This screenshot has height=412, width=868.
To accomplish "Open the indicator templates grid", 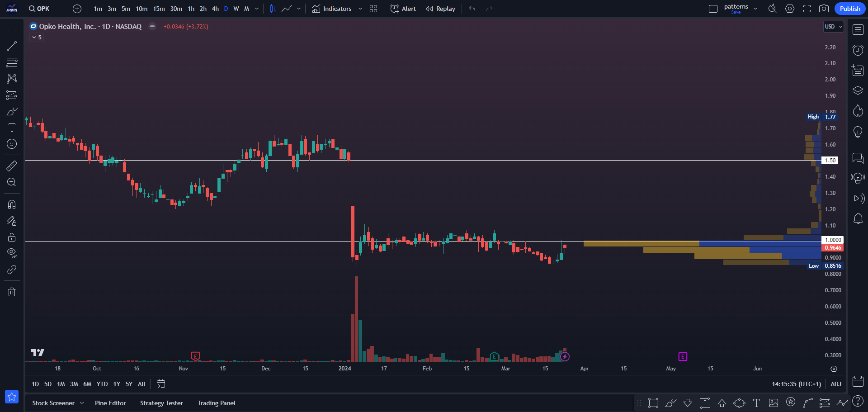I will pos(373,9).
